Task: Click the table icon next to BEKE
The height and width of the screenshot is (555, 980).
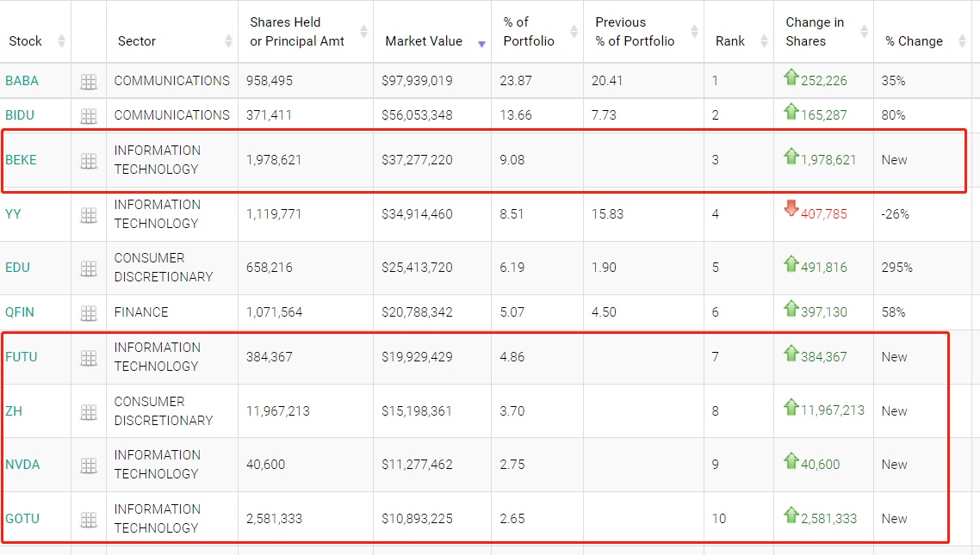Action: click(x=89, y=161)
